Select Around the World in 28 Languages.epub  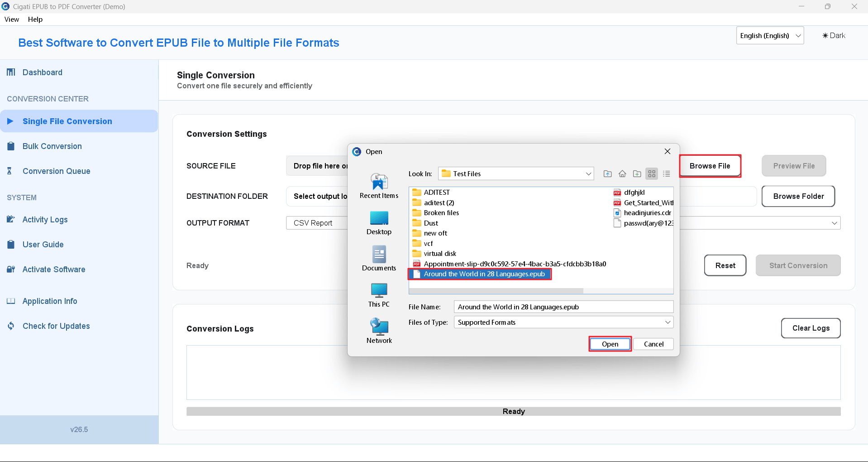click(x=480, y=274)
